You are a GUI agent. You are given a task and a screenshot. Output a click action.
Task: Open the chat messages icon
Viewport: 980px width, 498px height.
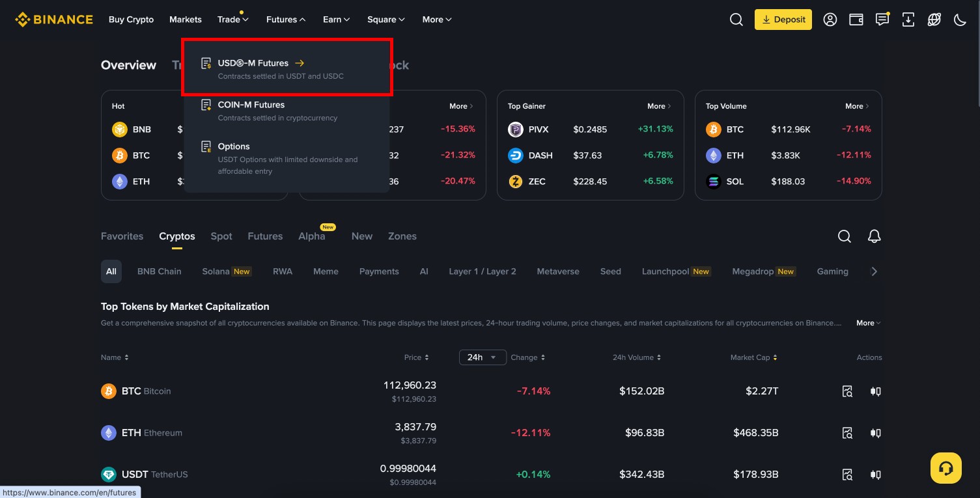(x=882, y=20)
